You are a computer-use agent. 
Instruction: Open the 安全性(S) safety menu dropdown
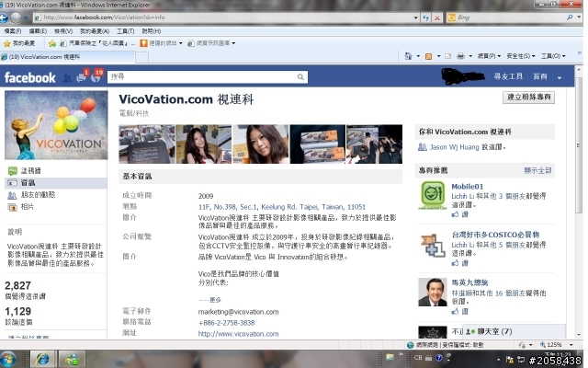(x=521, y=56)
